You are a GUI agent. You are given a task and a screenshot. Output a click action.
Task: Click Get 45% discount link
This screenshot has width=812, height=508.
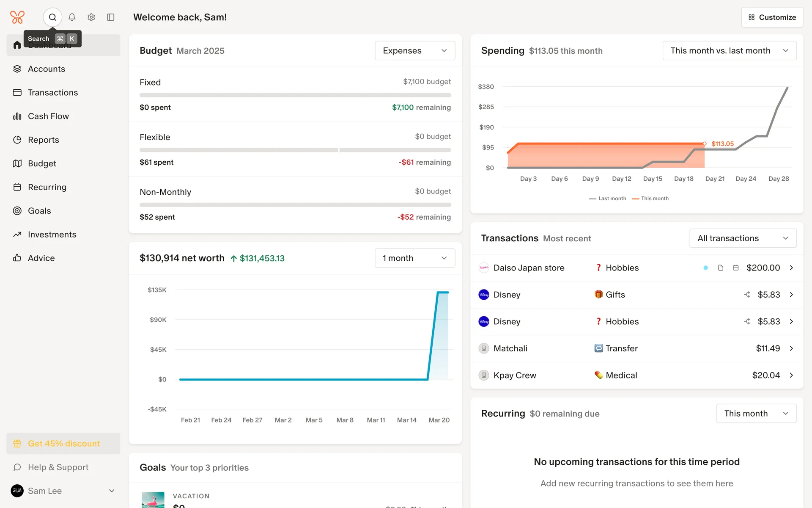(x=63, y=444)
